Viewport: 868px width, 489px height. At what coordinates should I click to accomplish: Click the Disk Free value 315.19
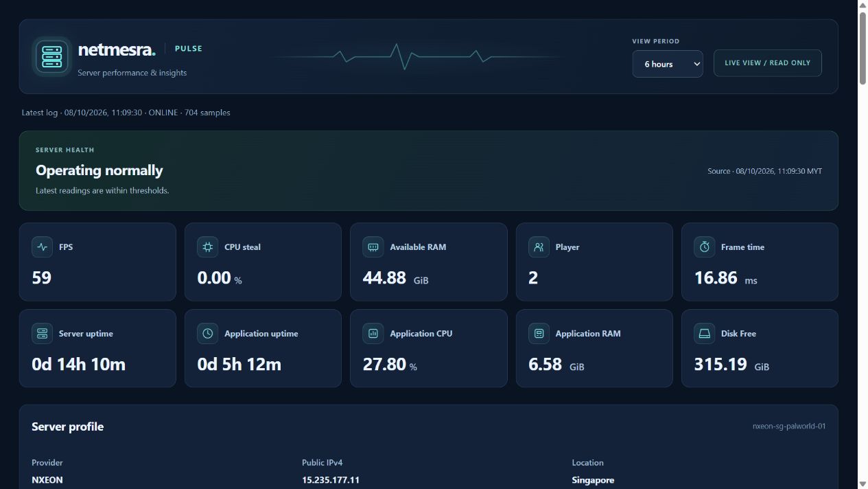[x=720, y=364]
